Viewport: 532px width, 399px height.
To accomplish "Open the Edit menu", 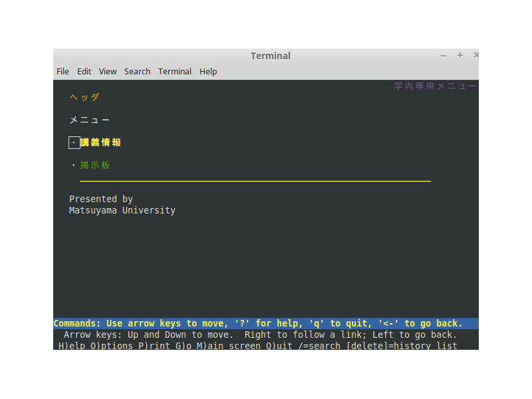I will tap(84, 71).
